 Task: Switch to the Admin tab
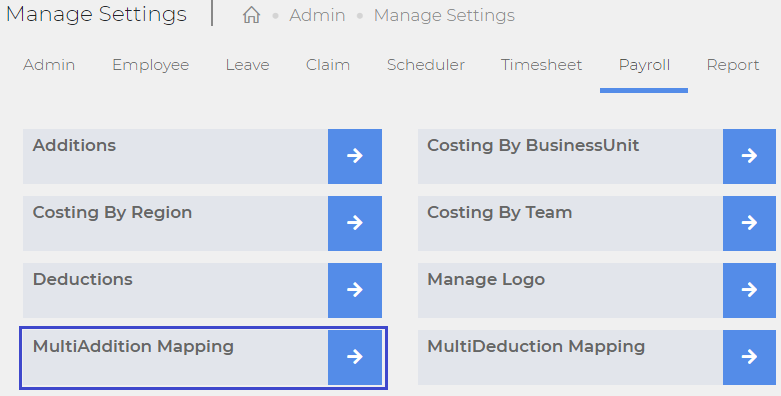(x=49, y=65)
